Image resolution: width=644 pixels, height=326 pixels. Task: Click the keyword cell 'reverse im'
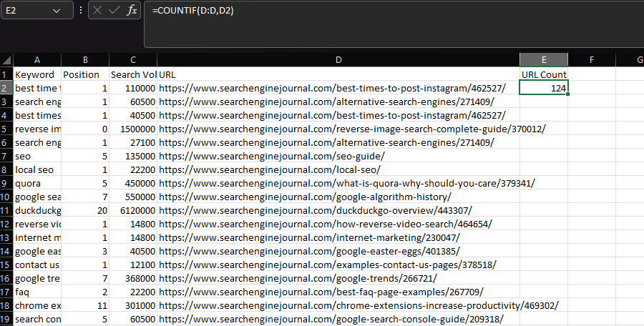pos(37,129)
